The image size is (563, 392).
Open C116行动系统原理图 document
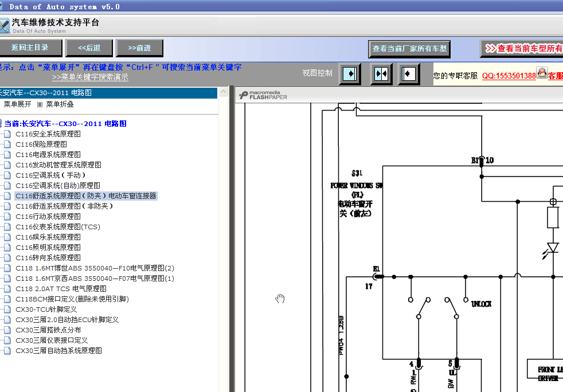48,217
